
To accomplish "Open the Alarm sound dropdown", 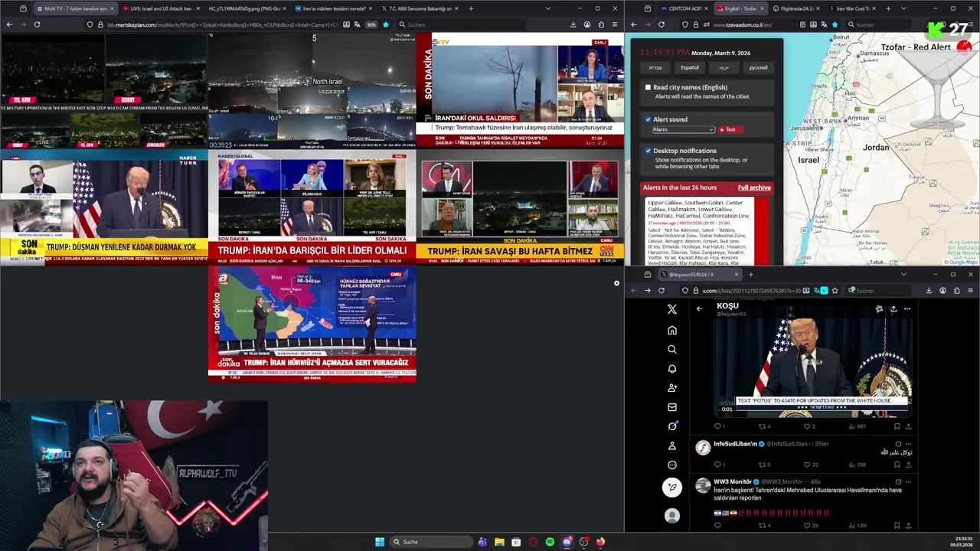I will click(683, 129).
